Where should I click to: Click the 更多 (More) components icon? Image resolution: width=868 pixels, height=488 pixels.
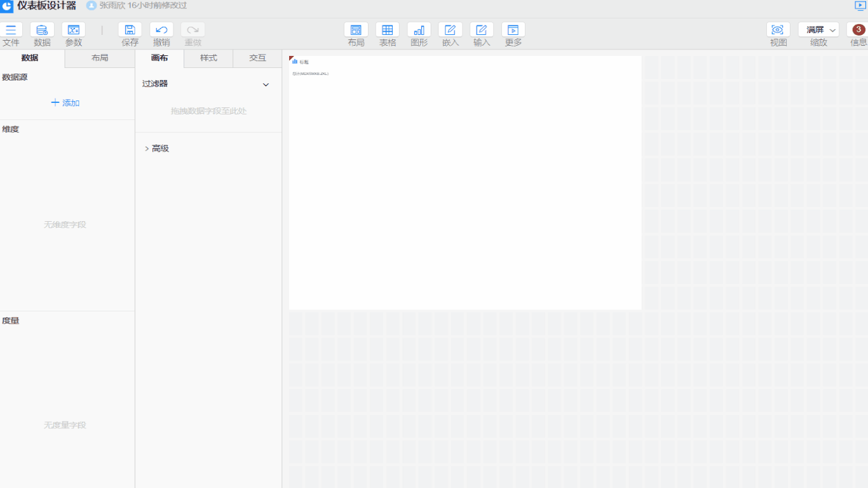click(513, 30)
